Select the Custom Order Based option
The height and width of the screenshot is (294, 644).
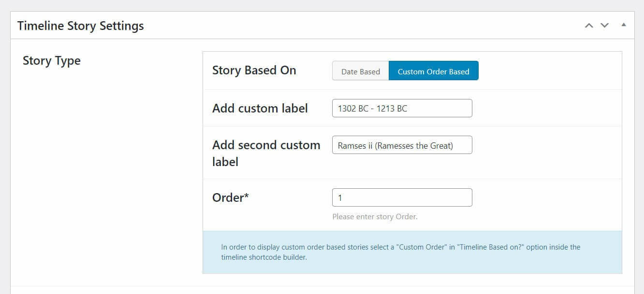point(433,71)
